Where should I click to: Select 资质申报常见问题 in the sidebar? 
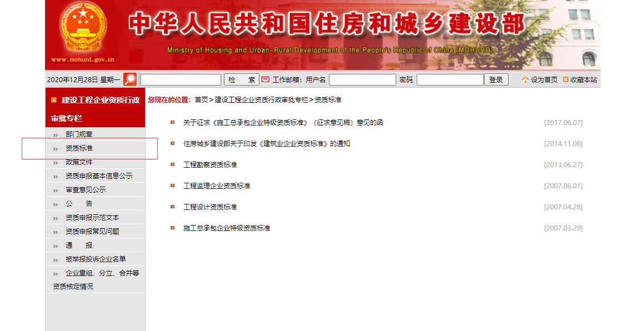click(x=92, y=232)
